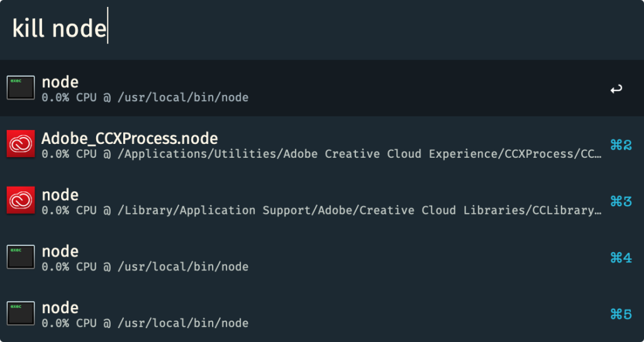This screenshot has height=342, width=644.
Task: Click the Adobe Creative Cloud icon beside Adobe_CCXProcess.node
Action: pos(21,144)
